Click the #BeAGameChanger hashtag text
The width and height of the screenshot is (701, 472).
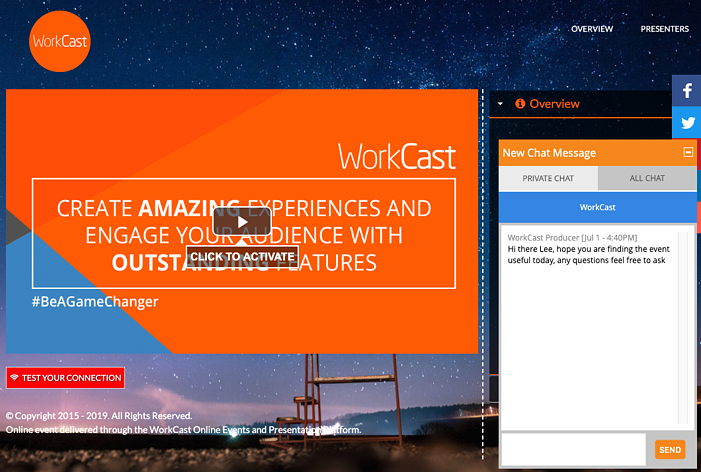95,302
